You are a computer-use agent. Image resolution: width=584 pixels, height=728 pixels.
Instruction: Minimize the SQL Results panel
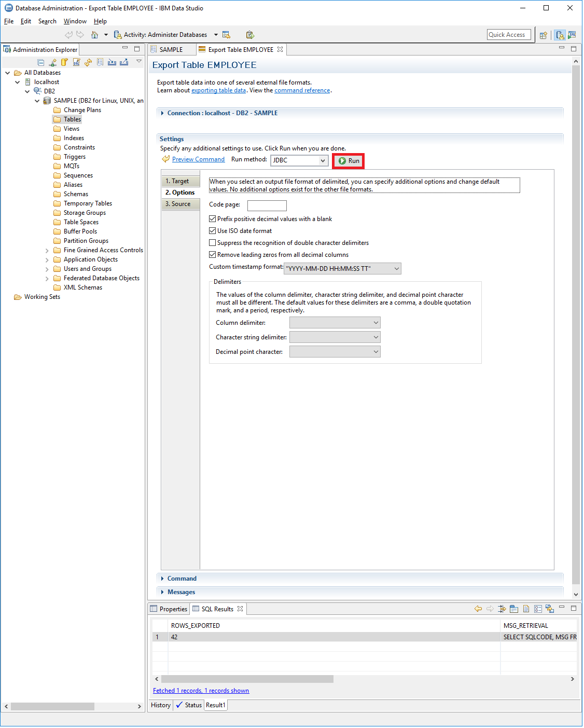[x=562, y=607]
